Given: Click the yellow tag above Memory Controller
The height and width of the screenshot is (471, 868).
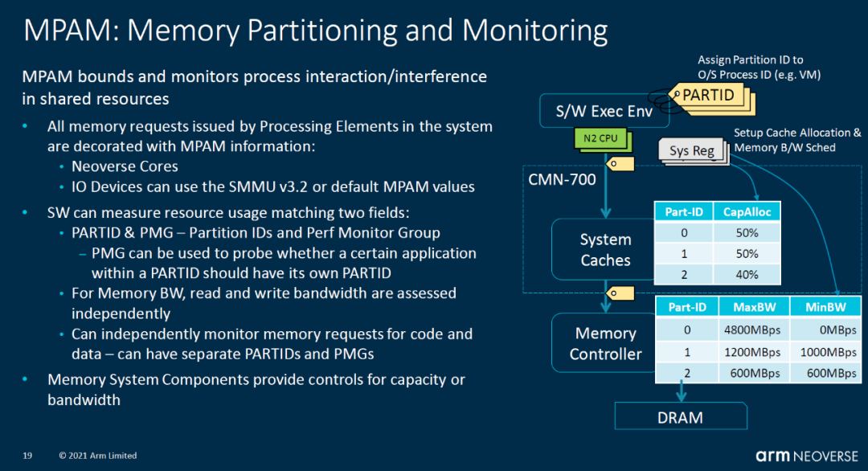Looking at the screenshot, I should point(620,293).
